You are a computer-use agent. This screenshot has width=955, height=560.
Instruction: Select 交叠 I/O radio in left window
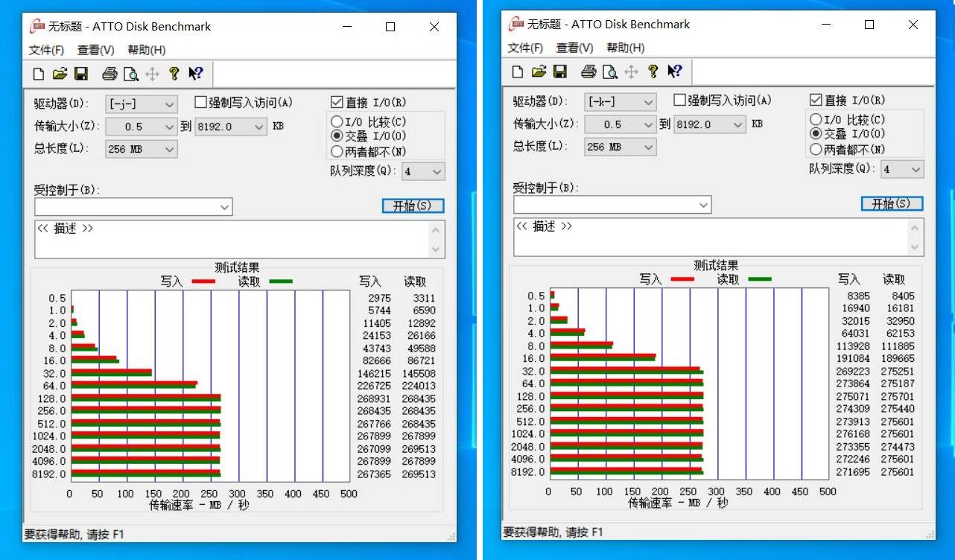pyautogui.click(x=337, y=136)
